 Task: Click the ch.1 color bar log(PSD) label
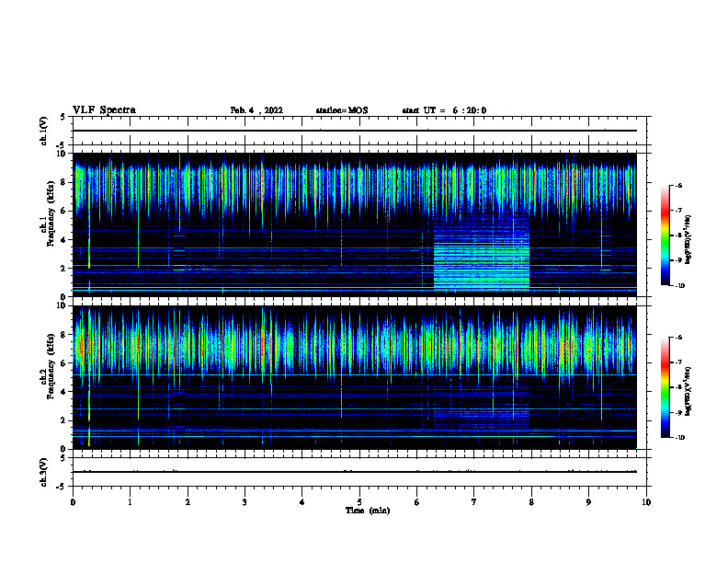[x=688, y=239]
